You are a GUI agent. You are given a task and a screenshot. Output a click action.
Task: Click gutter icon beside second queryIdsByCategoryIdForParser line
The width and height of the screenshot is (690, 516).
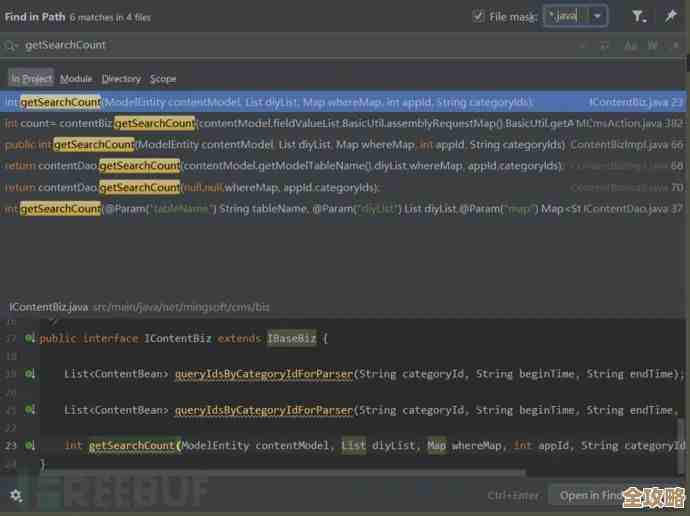(x=30, y=410)
